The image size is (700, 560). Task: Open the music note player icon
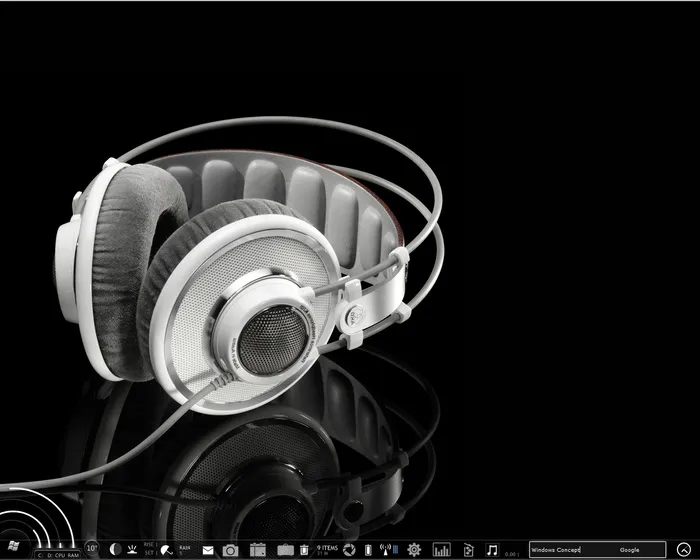pos(491,550)
